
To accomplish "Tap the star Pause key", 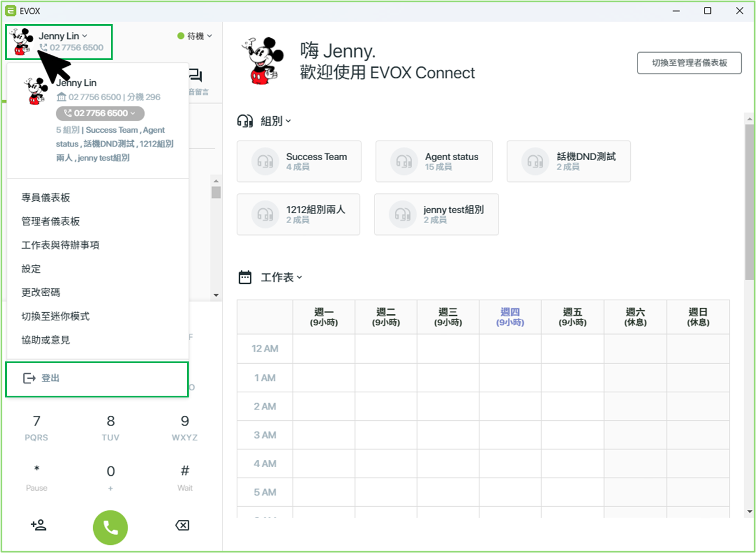I will (x=37, y=478).
